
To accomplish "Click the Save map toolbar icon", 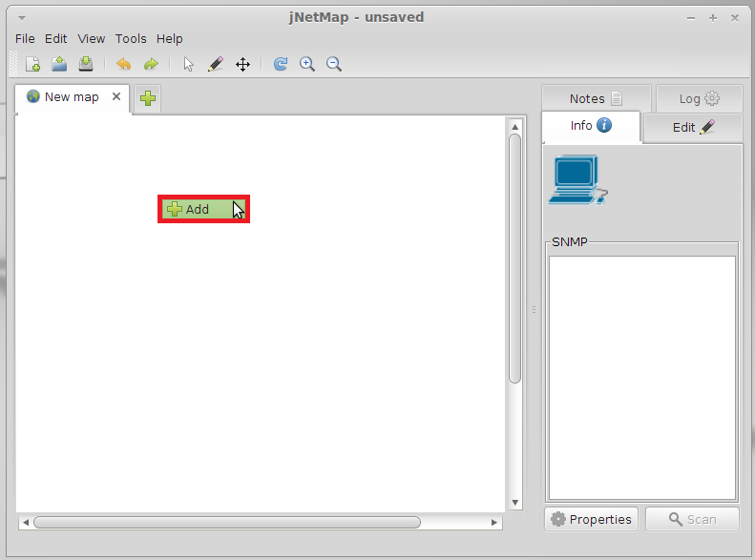I will (86, 64).
